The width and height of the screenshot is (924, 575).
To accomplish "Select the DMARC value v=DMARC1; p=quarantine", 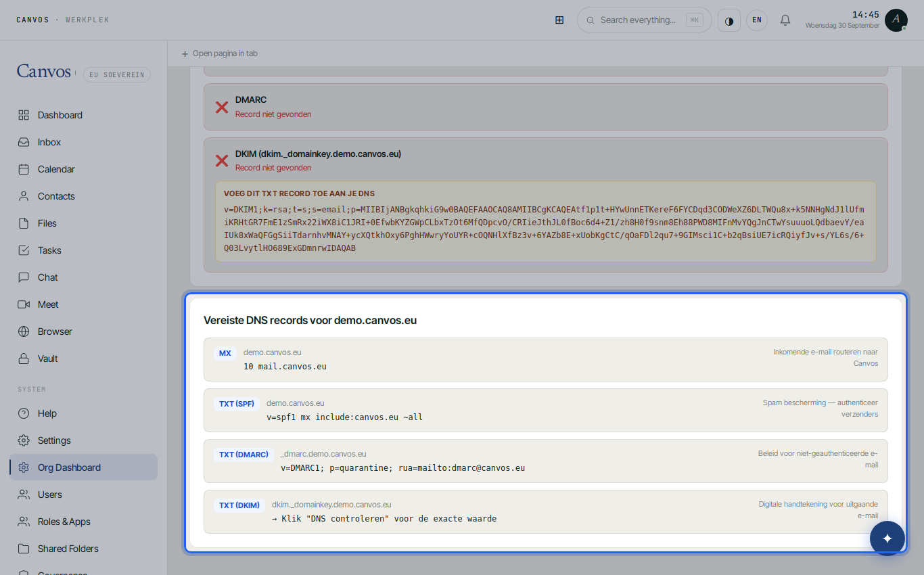I will [402, 468].
